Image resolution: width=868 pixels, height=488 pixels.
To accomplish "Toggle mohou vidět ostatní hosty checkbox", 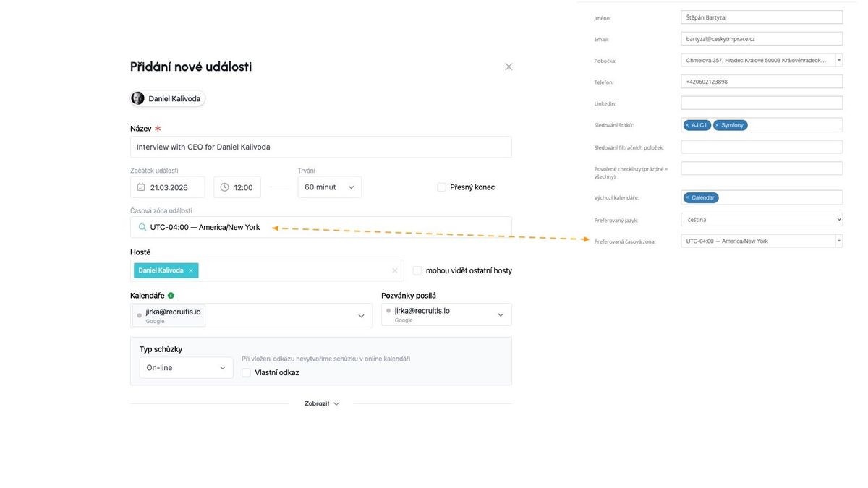I will pos(417,270).
